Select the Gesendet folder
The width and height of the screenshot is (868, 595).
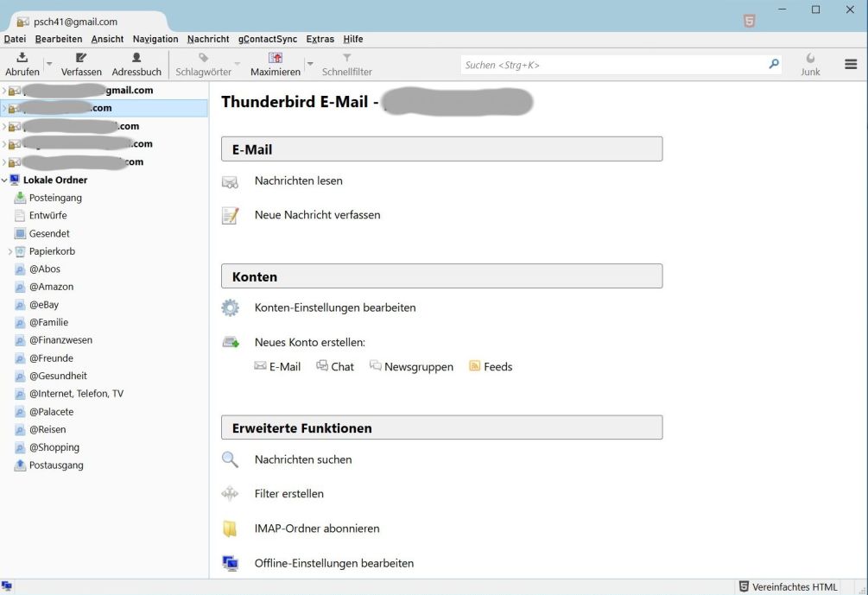[49, 233]
